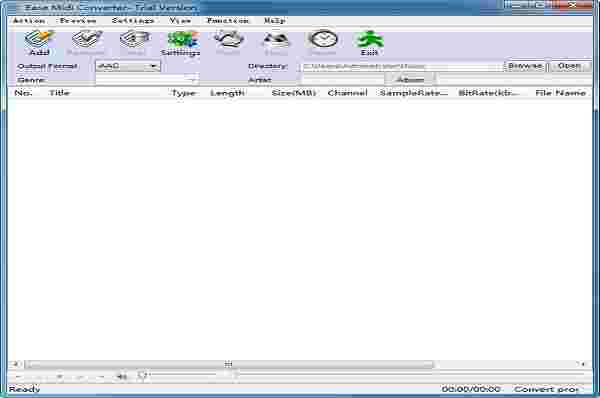The height and width of the screenshot is (398, 600).
Task: Click the 'Convert pro' status bar text
Action: pyautogui.click(x=546, y=390)
